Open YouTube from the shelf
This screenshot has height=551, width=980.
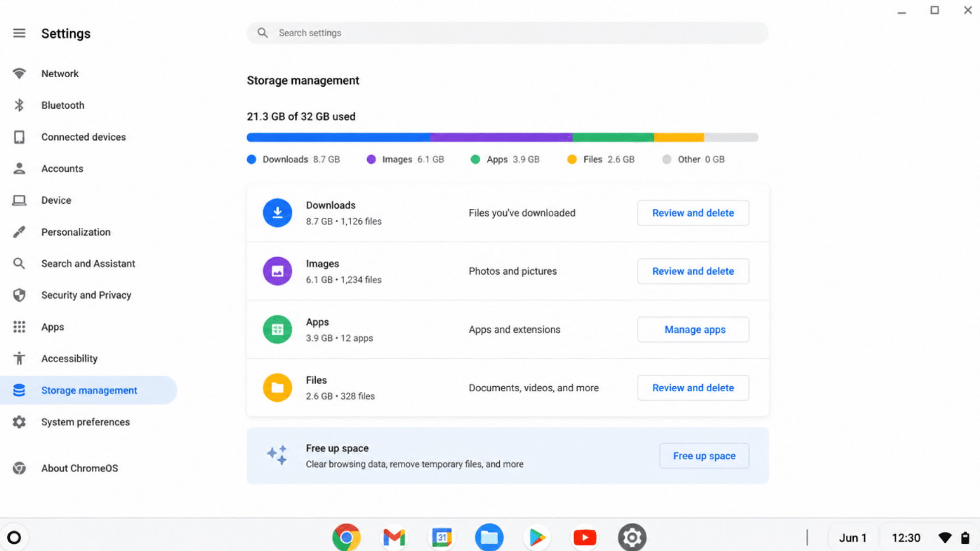pyautogui.click(x=584, y=538)
